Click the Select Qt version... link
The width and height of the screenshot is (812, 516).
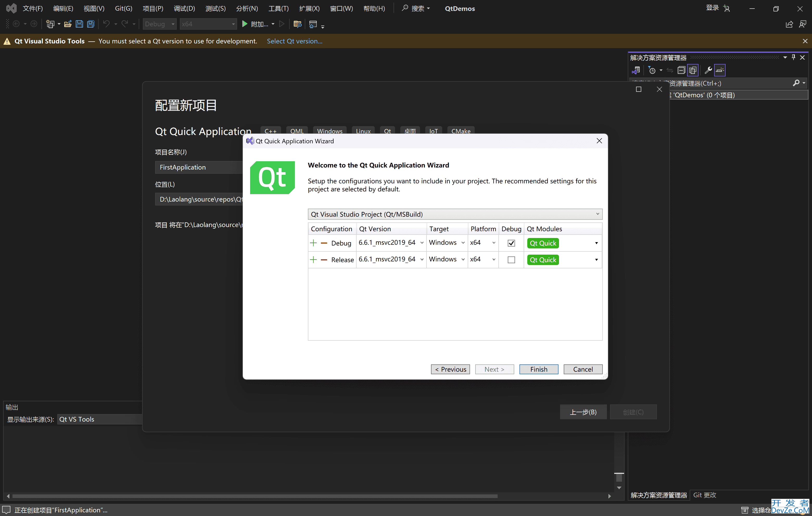click(294, 41)
